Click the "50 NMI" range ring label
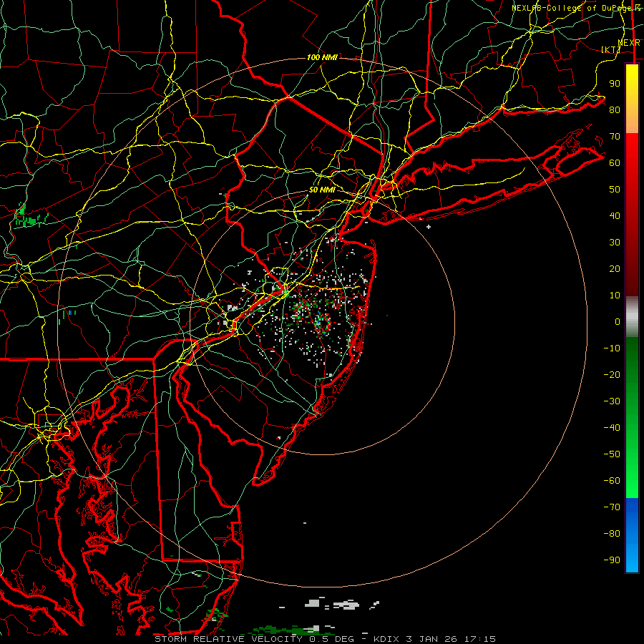 click(x=321, y=190)
